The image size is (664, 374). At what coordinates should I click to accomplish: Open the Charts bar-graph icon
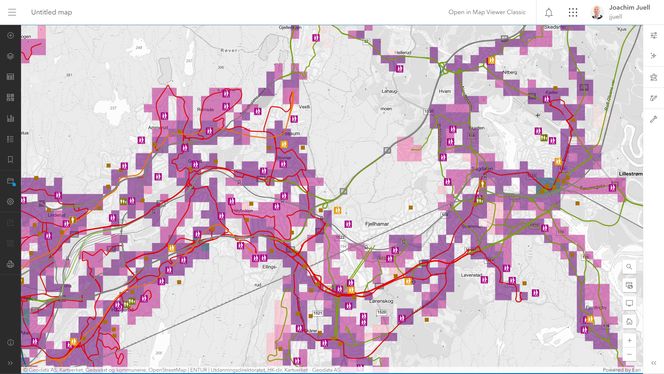[x=11, y=118]
